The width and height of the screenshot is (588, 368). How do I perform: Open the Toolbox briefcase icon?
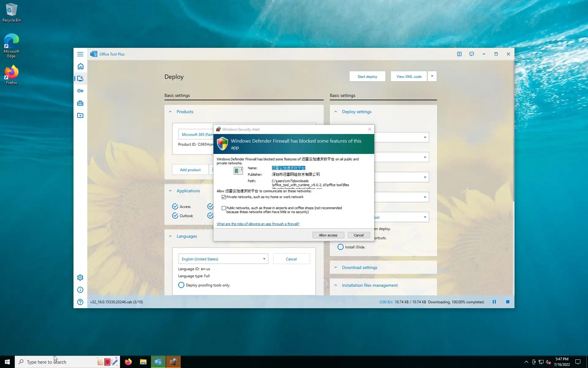(x=80, y=103)
